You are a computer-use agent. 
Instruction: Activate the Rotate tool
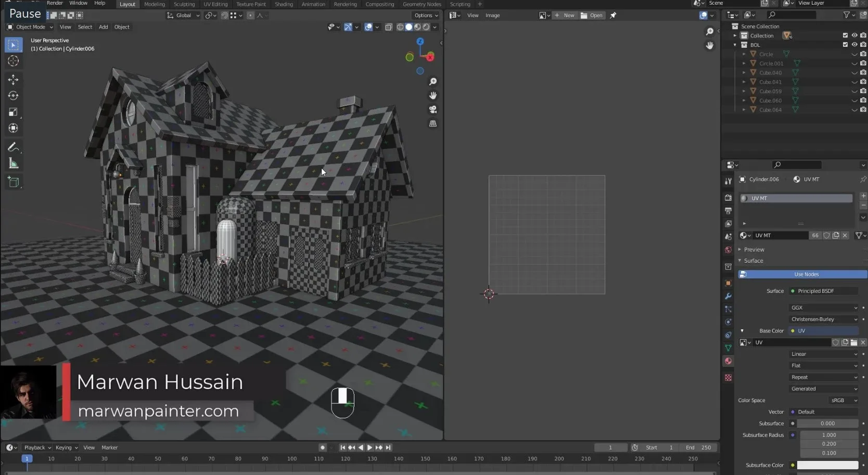pyautogui.click(x=14, y=96)
